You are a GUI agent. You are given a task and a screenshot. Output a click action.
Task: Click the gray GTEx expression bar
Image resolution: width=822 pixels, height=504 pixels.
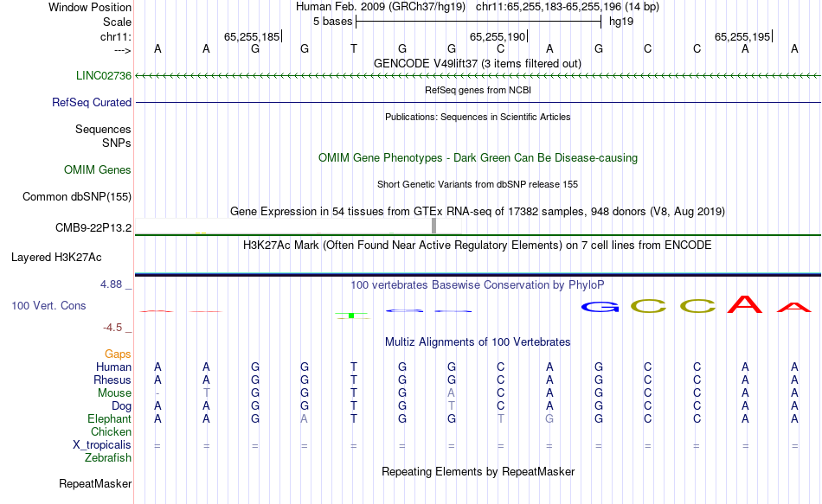(x=434, y=226)
